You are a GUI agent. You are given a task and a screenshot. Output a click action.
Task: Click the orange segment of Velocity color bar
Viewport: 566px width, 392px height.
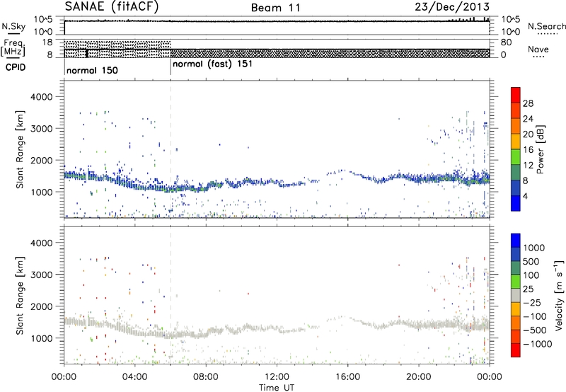coord(516,323)
